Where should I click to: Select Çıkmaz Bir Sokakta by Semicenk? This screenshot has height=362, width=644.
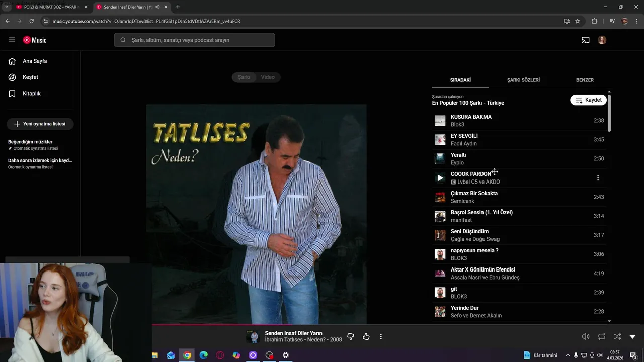tap(519, 197)
